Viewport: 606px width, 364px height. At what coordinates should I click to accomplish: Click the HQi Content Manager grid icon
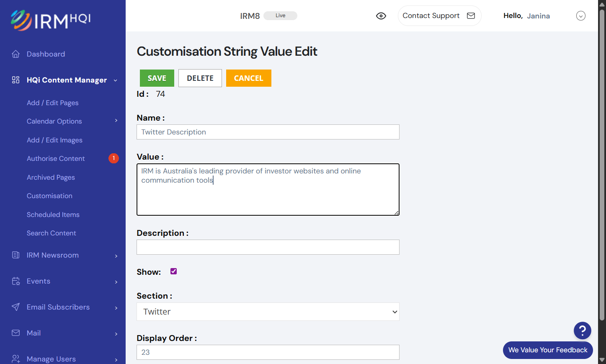click(x=16, y=80)
